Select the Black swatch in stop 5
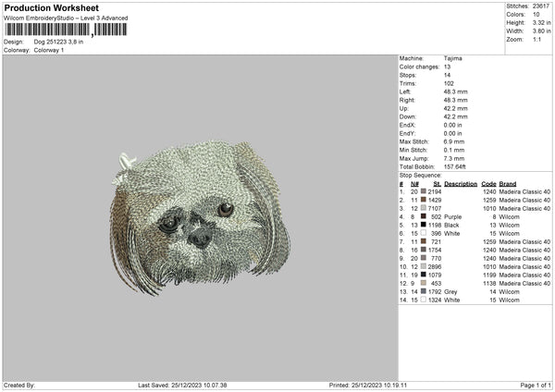Screen dimensions: 555x392 click(424, 225)
